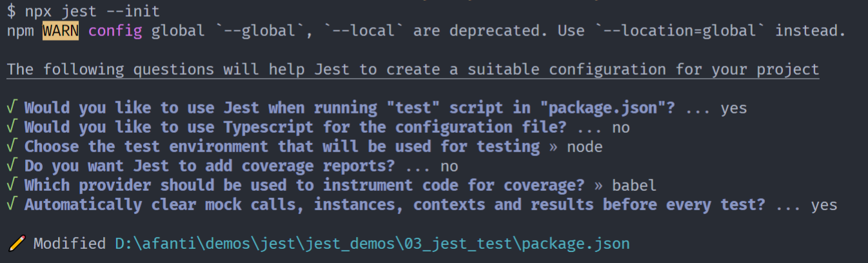Click the '--location=global' text in the warning

tap(680, 30)
